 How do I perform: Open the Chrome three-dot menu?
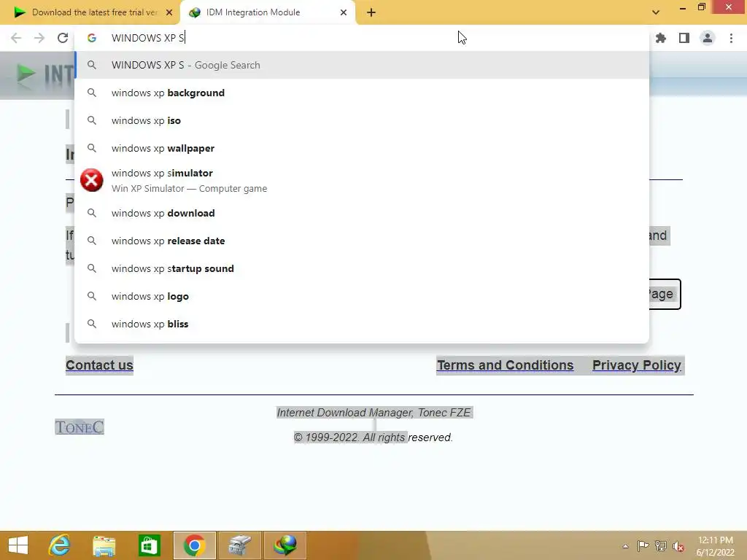click(731, 38)
